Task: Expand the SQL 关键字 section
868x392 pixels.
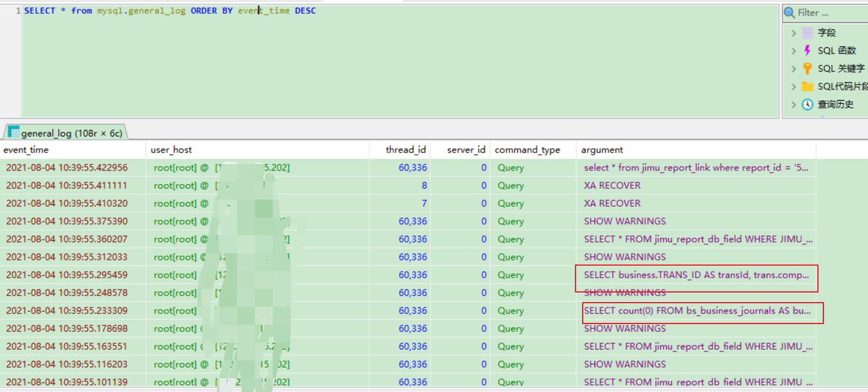Action: pos(795,69)
